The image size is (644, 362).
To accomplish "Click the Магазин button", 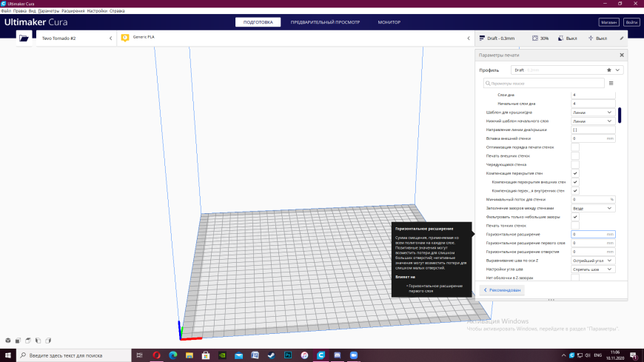I will point(608,22).
